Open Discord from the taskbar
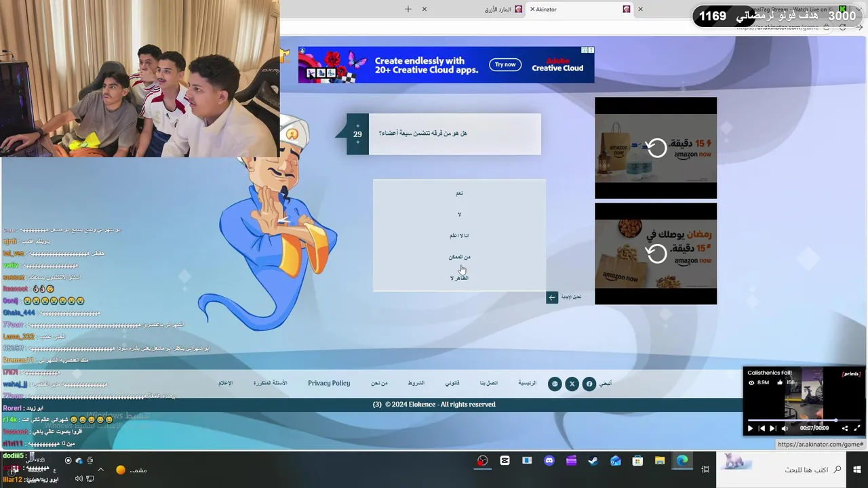The width and height of the screenshot is (868, 488). (x=549, y=461)
